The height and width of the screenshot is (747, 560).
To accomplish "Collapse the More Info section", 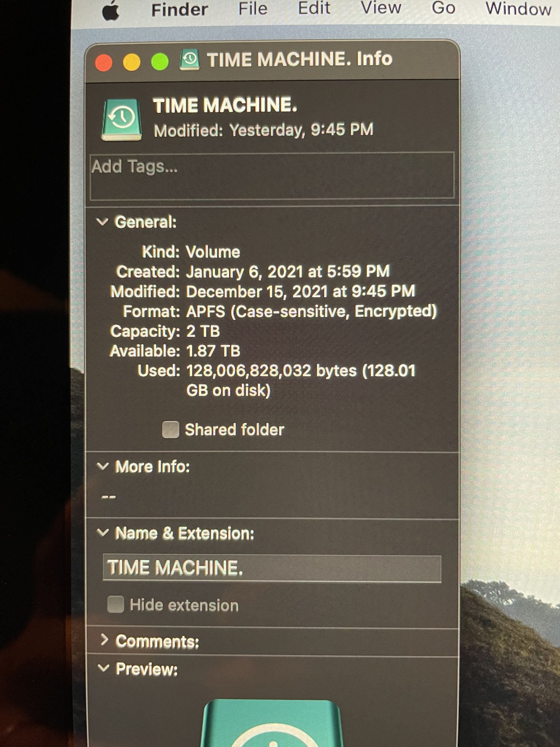I will 103,466.
